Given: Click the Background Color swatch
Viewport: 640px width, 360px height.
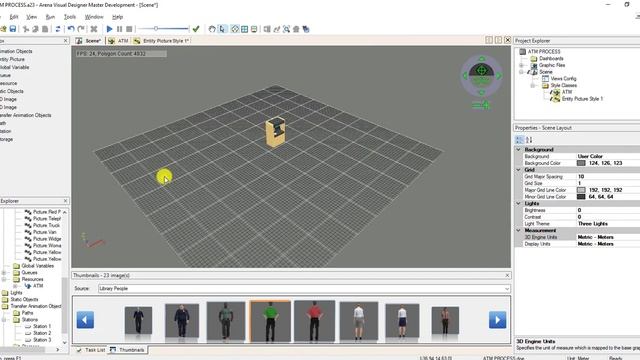Looking at the screenshot, I should pyautogui.click(x=581, y=163).
